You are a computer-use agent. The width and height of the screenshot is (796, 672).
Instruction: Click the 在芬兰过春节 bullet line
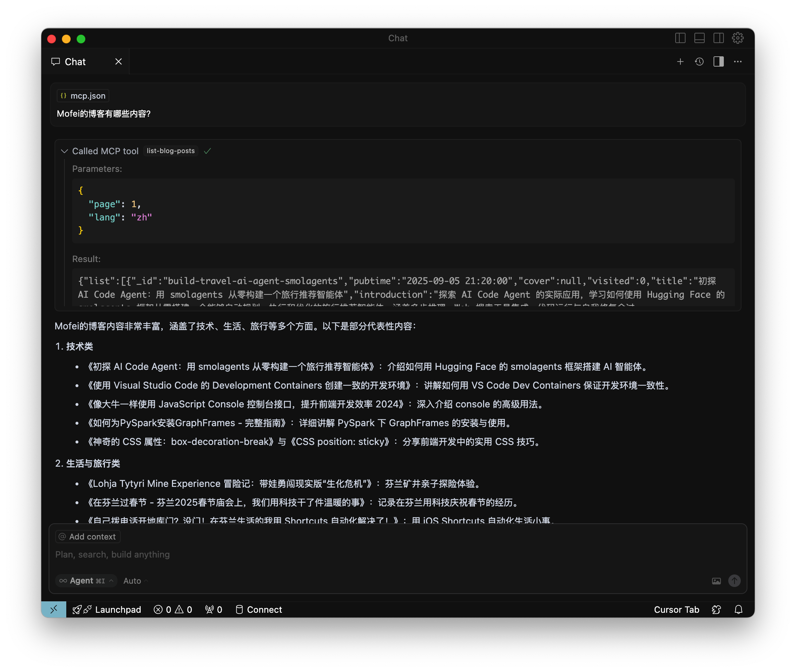[x=303, y=503]
